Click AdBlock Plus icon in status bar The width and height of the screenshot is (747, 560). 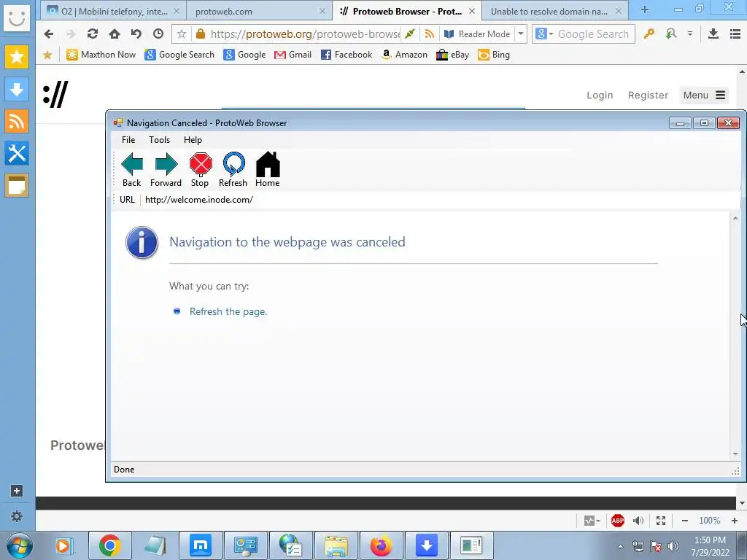pos(617,521)
